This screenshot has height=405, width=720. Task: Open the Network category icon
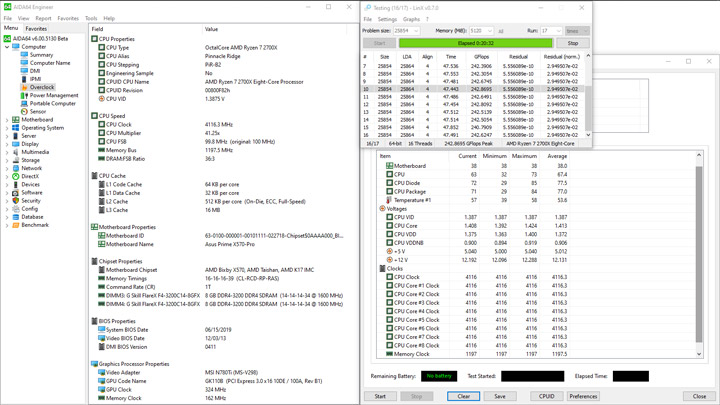[16, 168]
